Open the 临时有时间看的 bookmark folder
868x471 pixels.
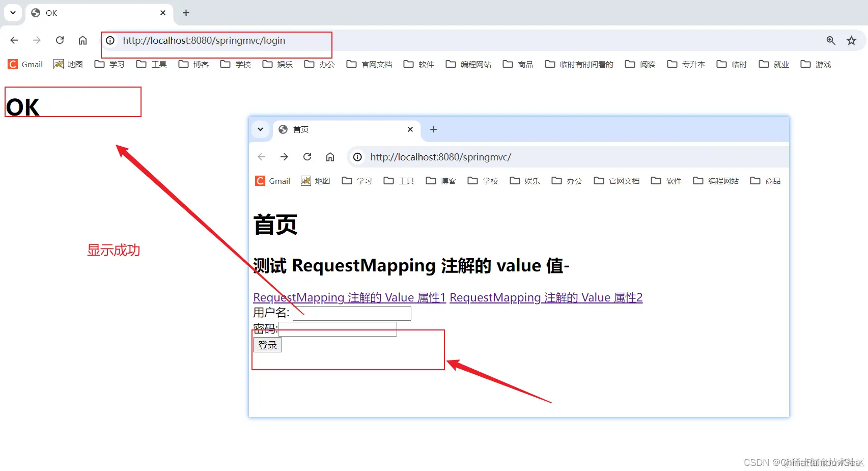579,64
